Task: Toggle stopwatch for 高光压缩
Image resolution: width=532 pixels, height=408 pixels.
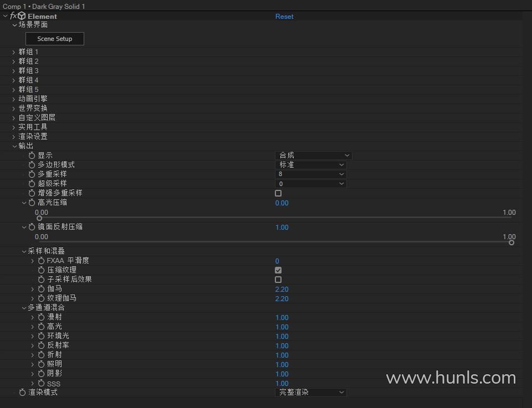Action: pyautogui.click(x=32, y=203)
